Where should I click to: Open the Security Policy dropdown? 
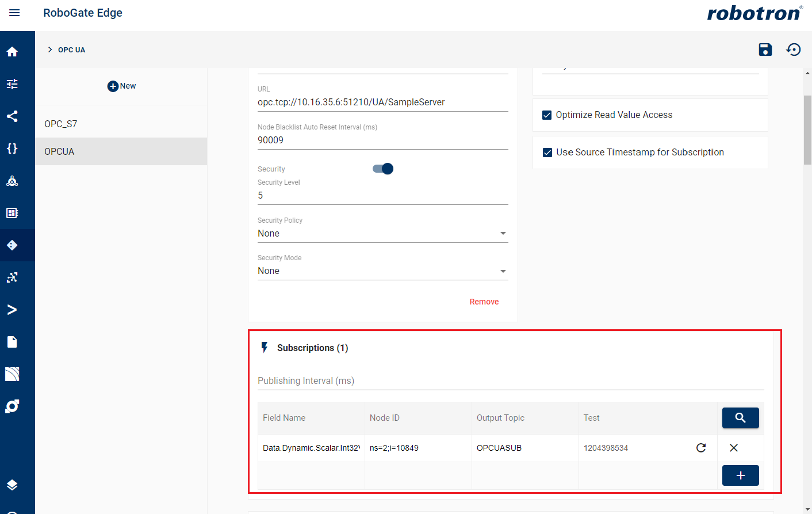click(x=383, y=233)
